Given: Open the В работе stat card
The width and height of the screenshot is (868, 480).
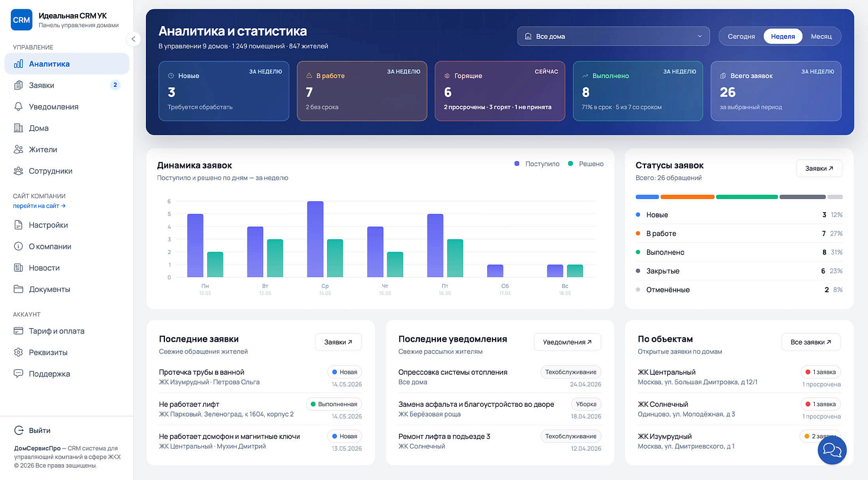Looking at the screenshot, I should pos(362,91).
